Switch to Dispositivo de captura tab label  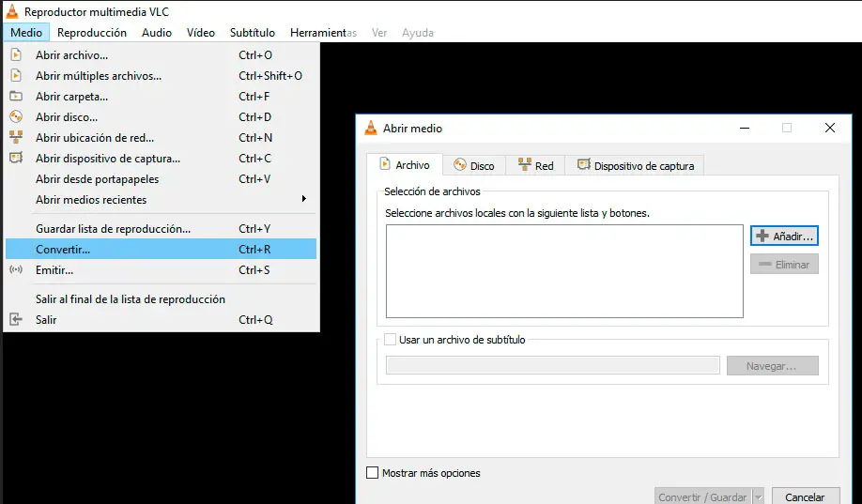[x=644, y=166]
